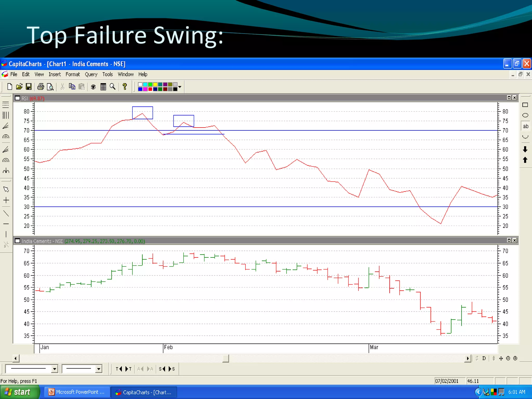The width and height of the screenshot is (532, 399).
Task: Click the Print icon in toolbar
Action: coord(41,87)
